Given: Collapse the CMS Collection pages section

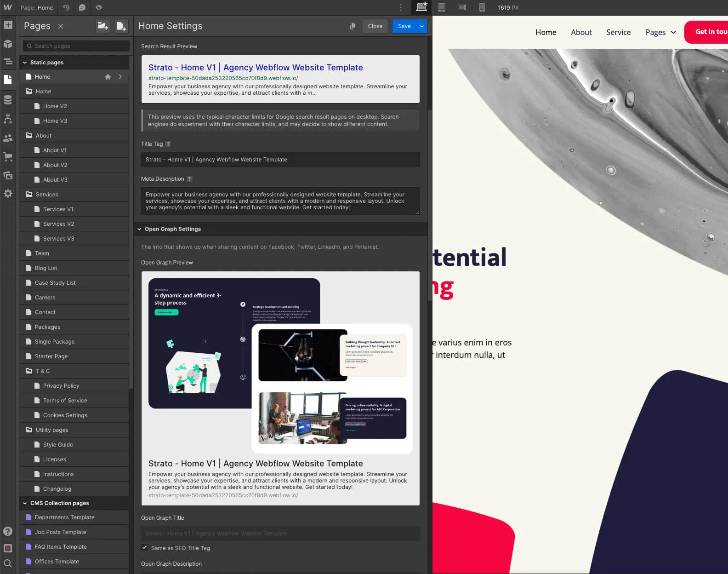Looking at the screenshot, I should 25,503.
